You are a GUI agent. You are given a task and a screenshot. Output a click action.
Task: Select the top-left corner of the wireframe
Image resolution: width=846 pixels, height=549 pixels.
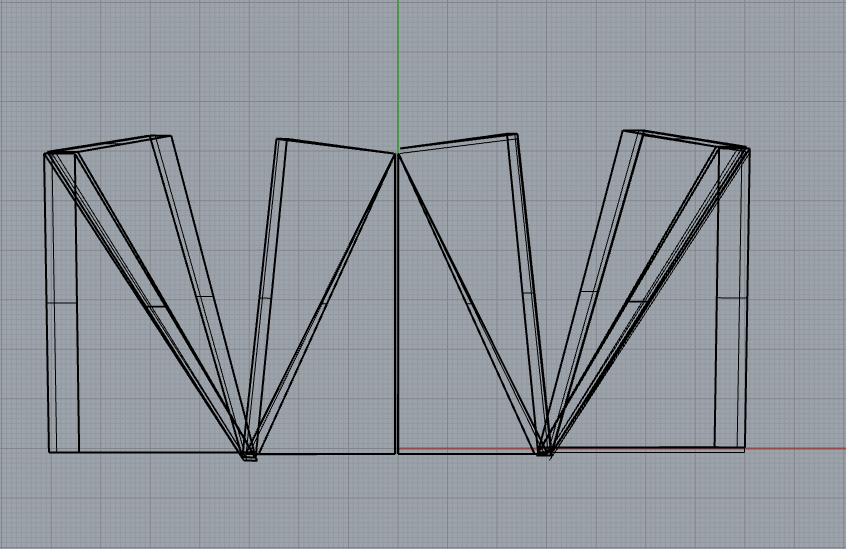click(x=46, y=154)
